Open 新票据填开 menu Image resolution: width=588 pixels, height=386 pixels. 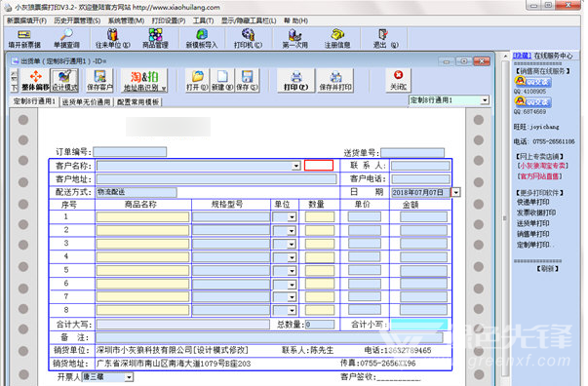[x=26, y=20]
